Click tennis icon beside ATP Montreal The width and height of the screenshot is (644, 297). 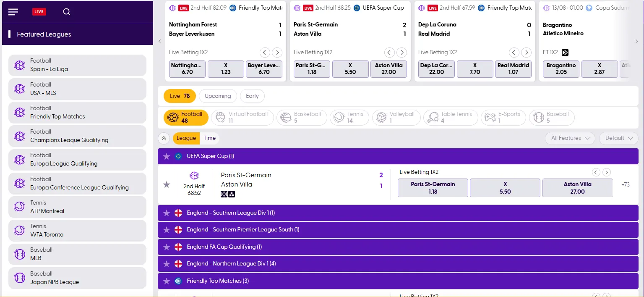coord(19,207)
